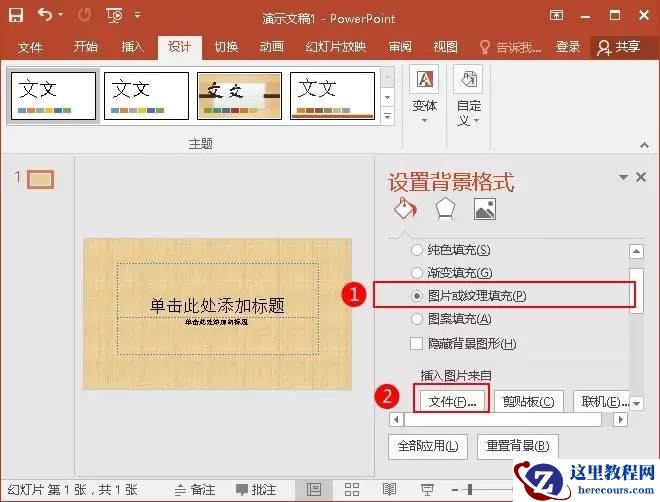660x502 pixels.
Task: Switch to the 切换 tab
Action: [x=226, y=46]
